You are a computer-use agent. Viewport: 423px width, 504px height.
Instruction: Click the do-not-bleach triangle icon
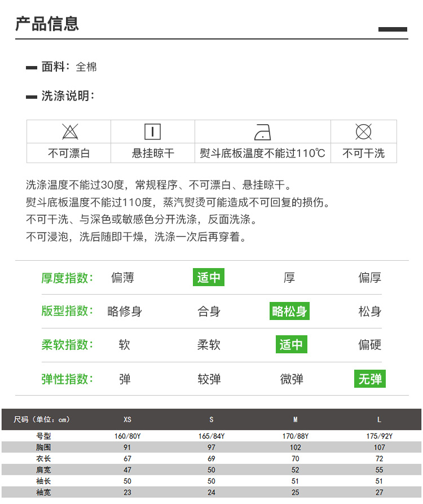click(69, 132)
